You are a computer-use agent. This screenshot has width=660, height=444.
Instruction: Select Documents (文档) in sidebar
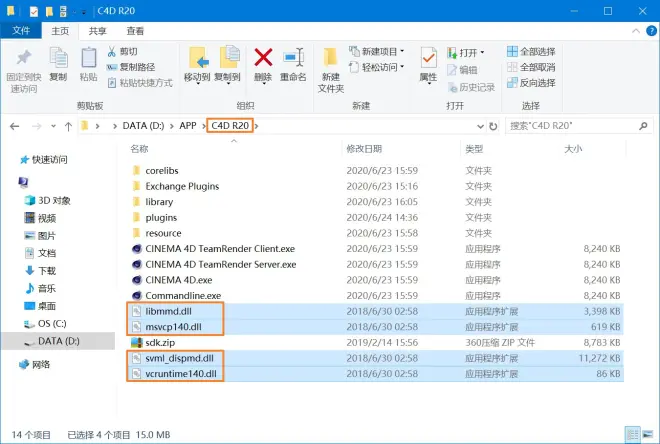tap(40, 253)
